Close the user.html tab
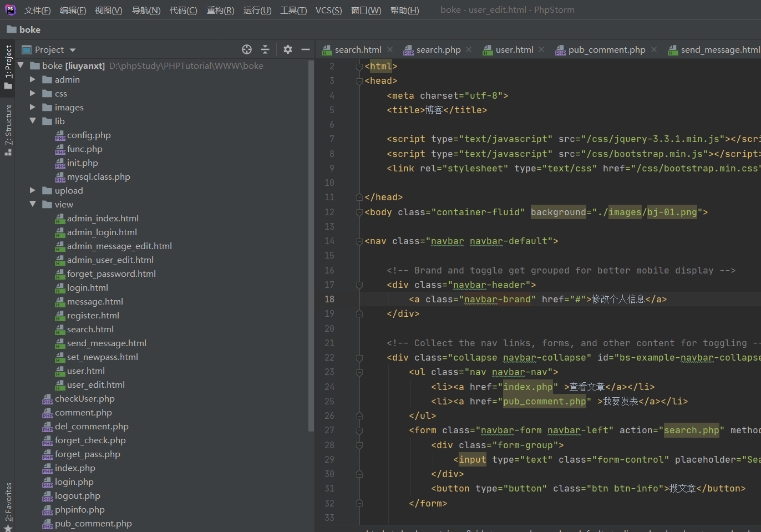761x532 pixels. coord(541,49)
